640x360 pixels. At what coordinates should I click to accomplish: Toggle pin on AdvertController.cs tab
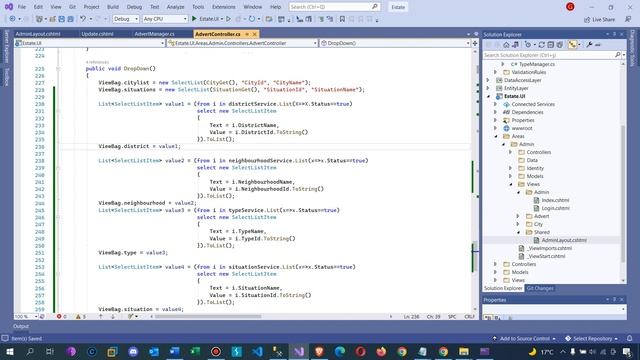247,34
